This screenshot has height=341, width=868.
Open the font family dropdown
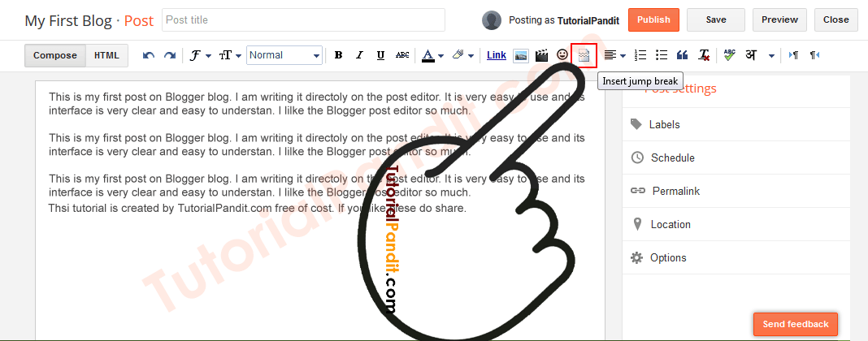point(200,55)
